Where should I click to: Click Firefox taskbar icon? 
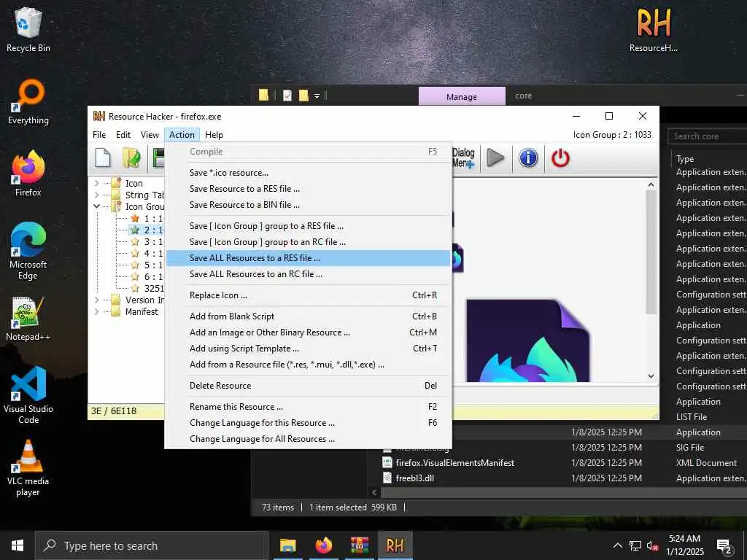pyautogui.click(x=323, y=545)
